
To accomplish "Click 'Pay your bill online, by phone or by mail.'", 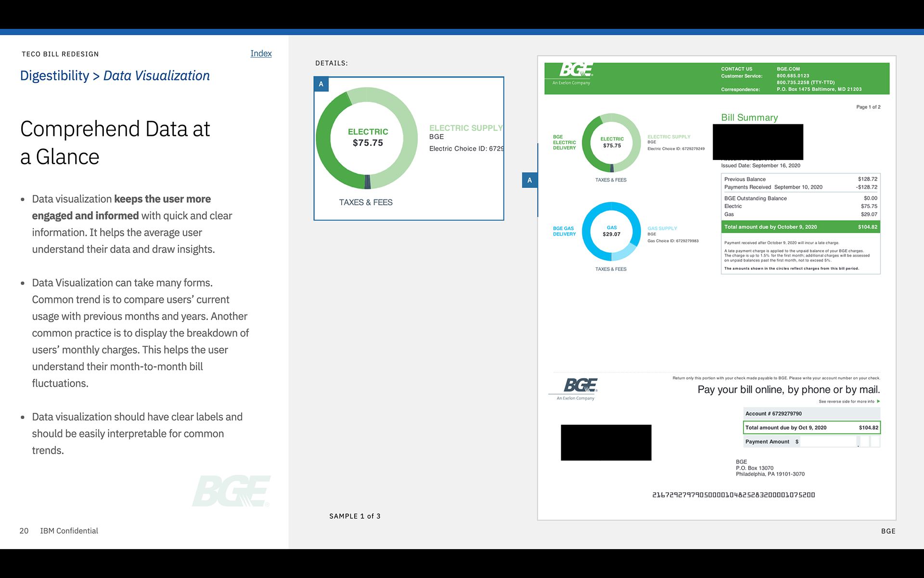I will pos(789,390).
